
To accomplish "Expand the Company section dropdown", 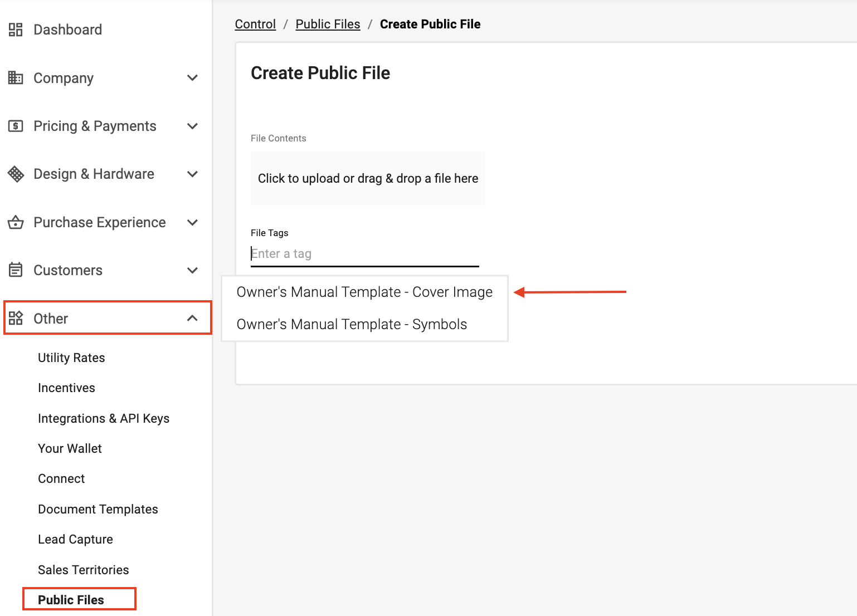I will click(193, 77).
